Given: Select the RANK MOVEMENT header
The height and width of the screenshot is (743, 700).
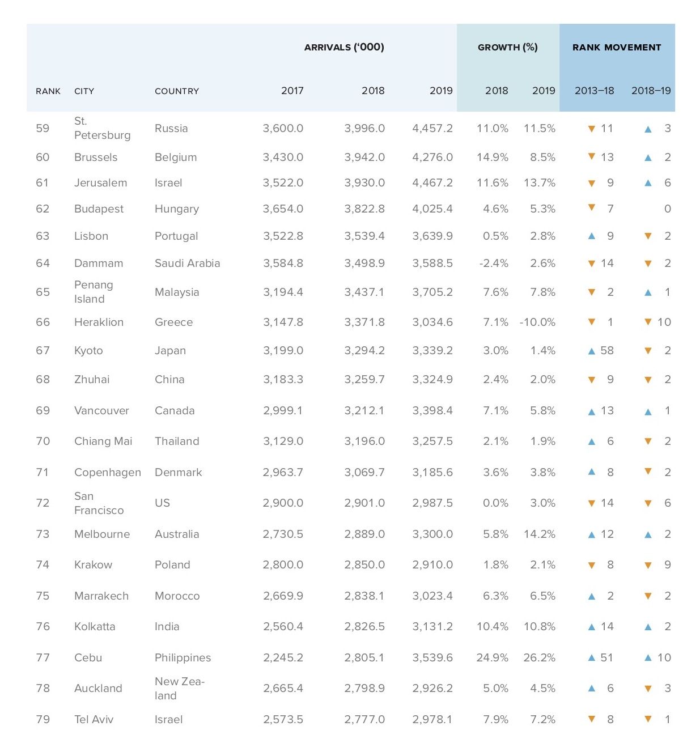Looking at the screenshot, I should [x=617, y=48].
